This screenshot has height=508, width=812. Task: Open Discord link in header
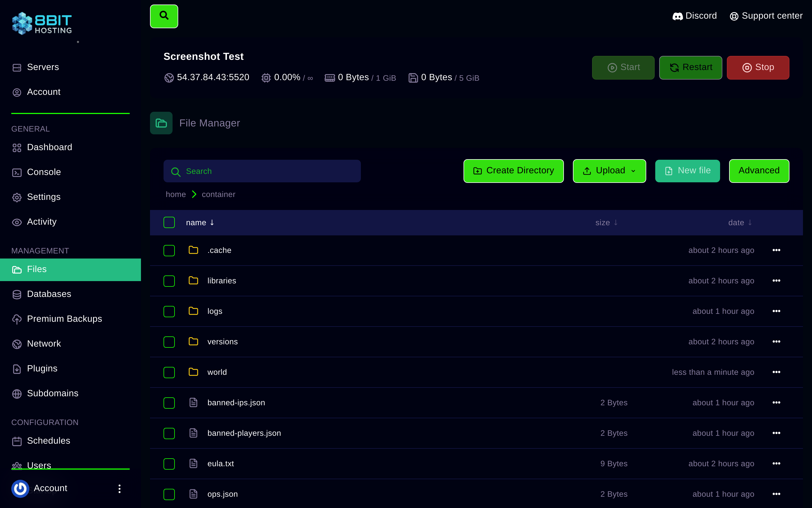tap(694, 16)
